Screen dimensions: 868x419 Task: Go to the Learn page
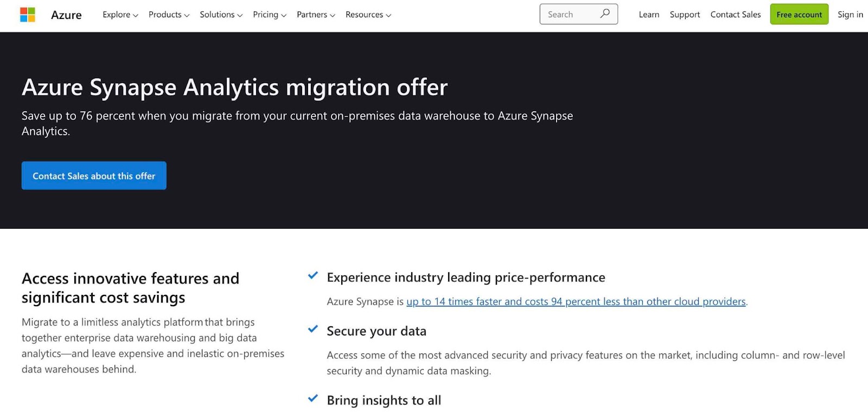point(649,15)
